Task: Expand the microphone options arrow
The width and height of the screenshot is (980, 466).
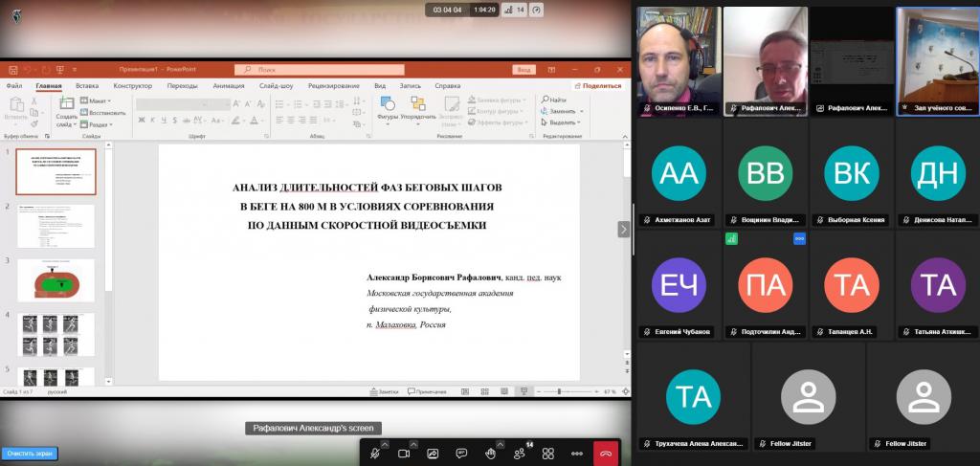Action: point(385,444)
